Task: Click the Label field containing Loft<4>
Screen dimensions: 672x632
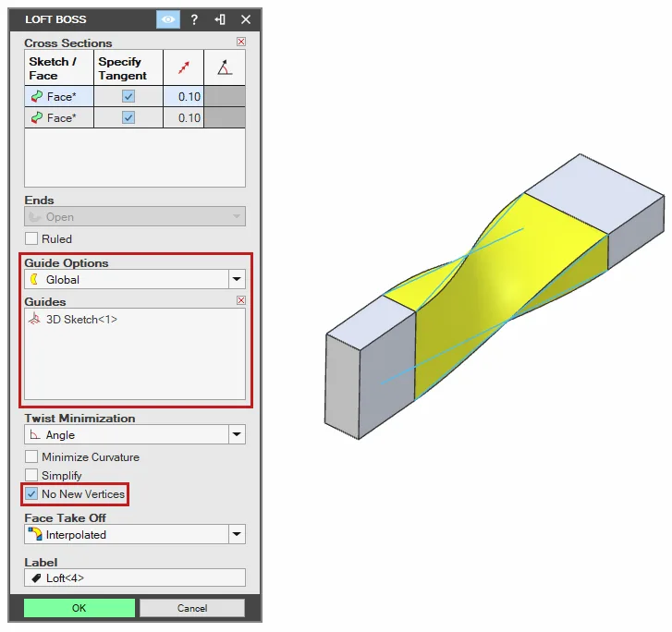Action: 135,578
